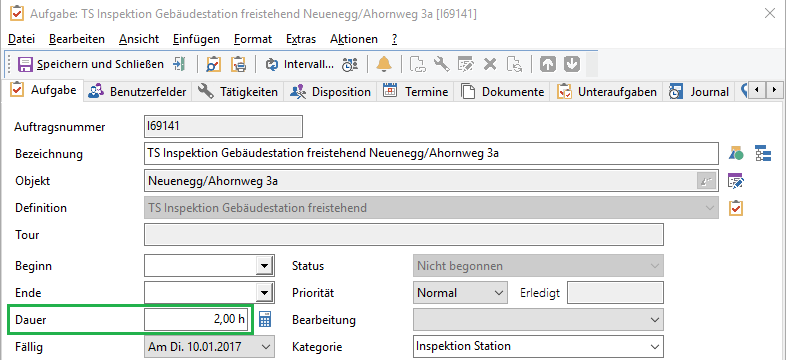Click the small picker button in Objekt field

coord(706,182)
